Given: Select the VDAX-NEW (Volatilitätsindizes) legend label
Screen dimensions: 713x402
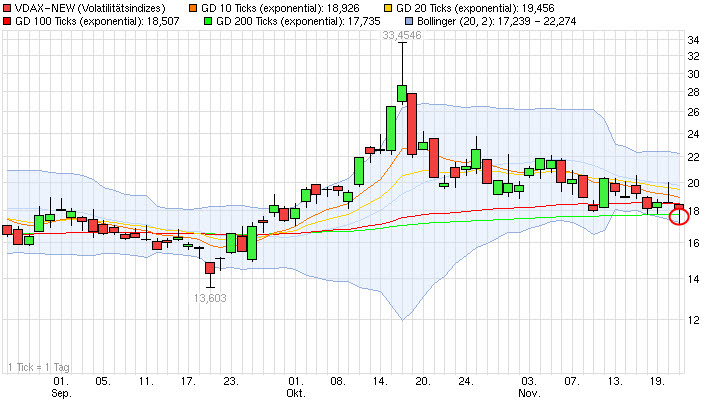Looking at the screenshot, I should tap(90, 8).
